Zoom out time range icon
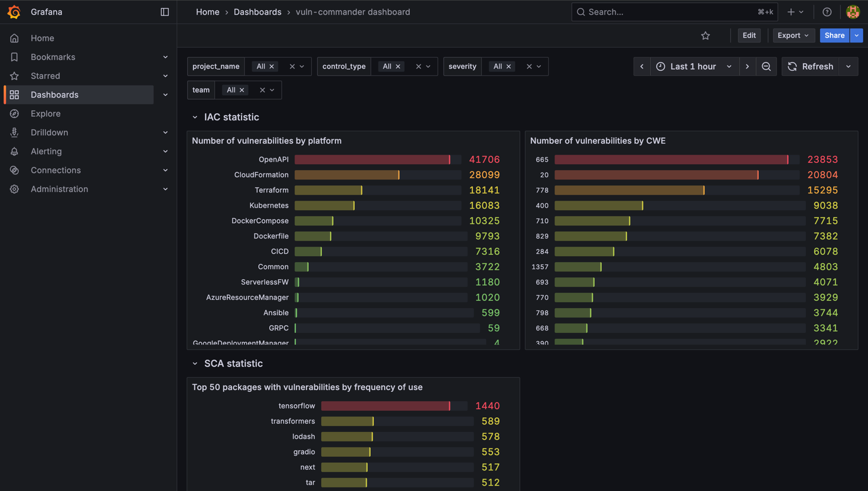 (x=766, y=67)
